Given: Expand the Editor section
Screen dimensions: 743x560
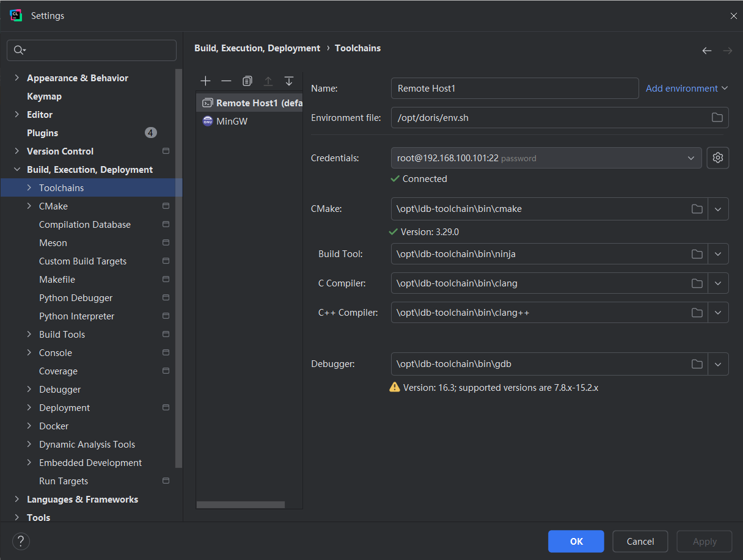Looking at the screenshot, I should tap(16, 114).
